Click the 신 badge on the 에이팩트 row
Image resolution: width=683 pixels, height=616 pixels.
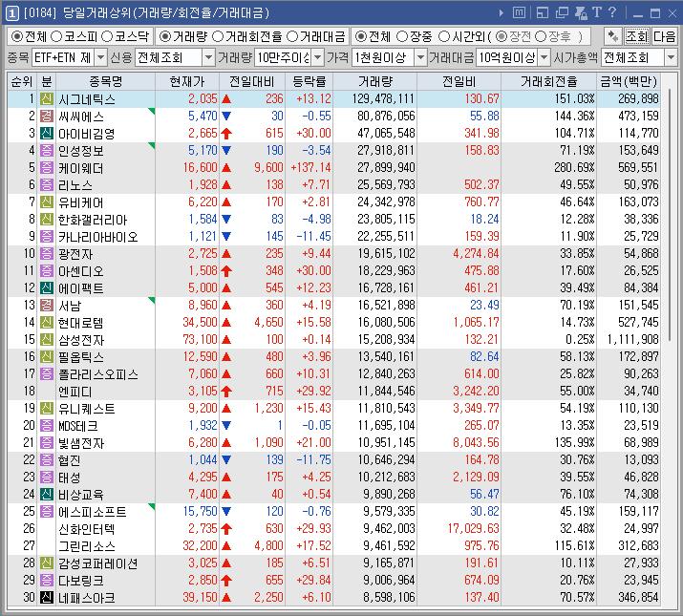pyautogui.click(x=47, y=288)
